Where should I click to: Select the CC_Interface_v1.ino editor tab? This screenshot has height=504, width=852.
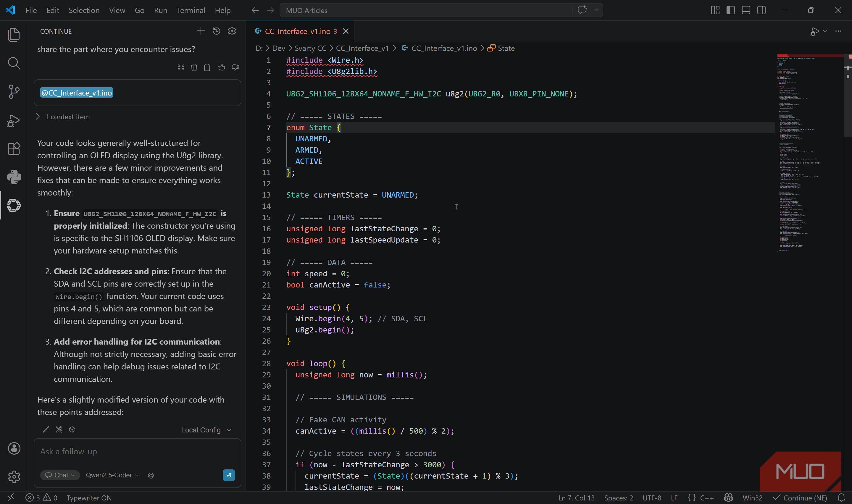(300, 31)
